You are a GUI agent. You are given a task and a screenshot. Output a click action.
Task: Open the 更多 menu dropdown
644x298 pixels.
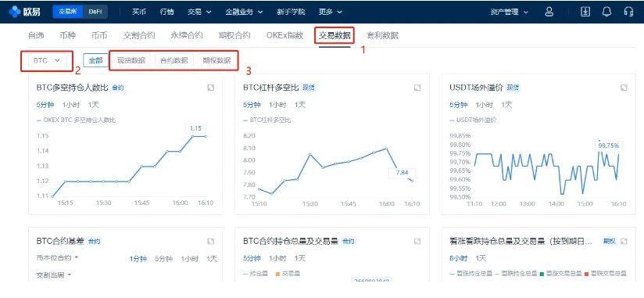[x=331, y=12]
